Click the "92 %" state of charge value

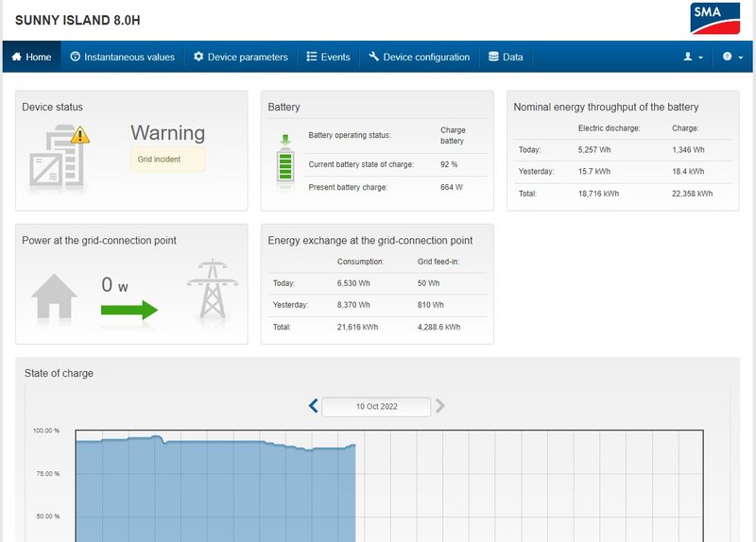pyautogui.click(x=448, y=164)
